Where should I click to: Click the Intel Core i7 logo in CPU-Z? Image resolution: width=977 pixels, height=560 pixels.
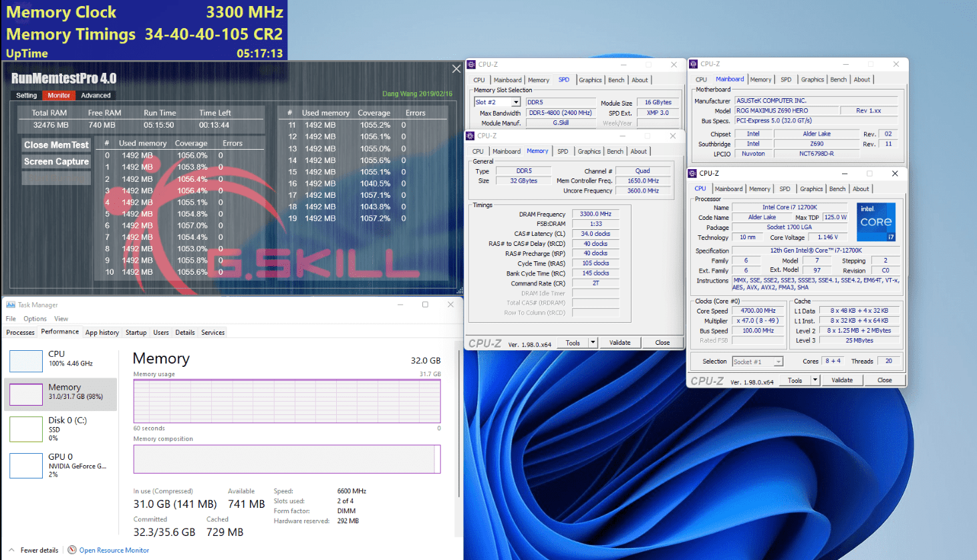click(x=876, y=222)
